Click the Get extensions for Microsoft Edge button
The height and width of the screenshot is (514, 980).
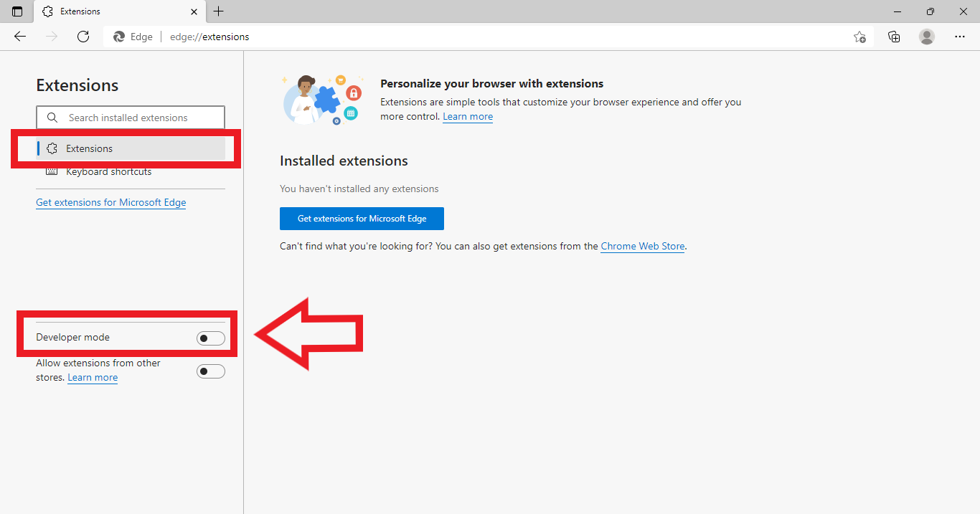point(362,218)
